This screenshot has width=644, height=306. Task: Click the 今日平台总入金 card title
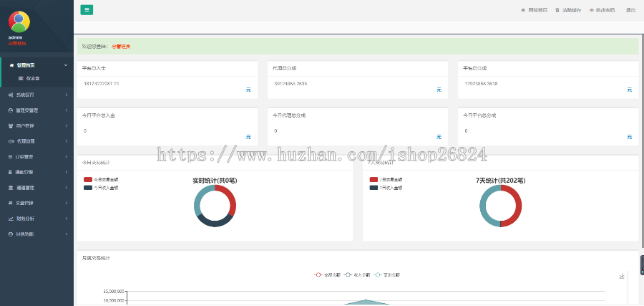99,115
